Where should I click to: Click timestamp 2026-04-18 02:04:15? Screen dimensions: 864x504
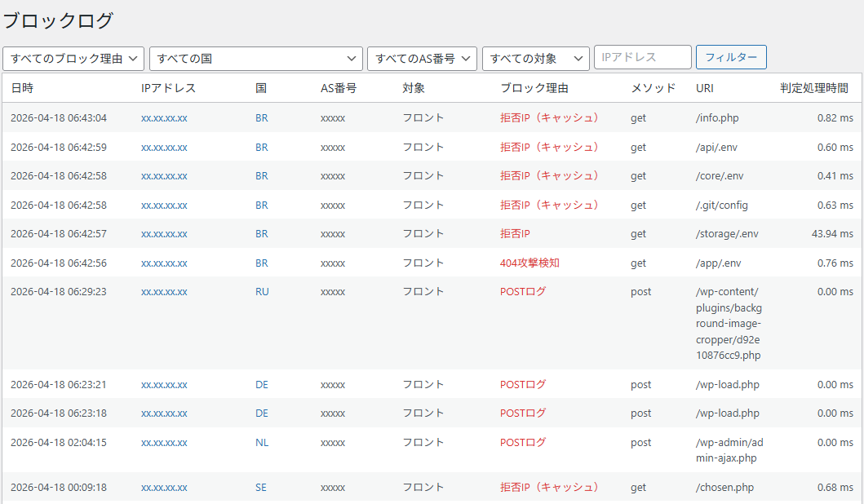[59, 442]
